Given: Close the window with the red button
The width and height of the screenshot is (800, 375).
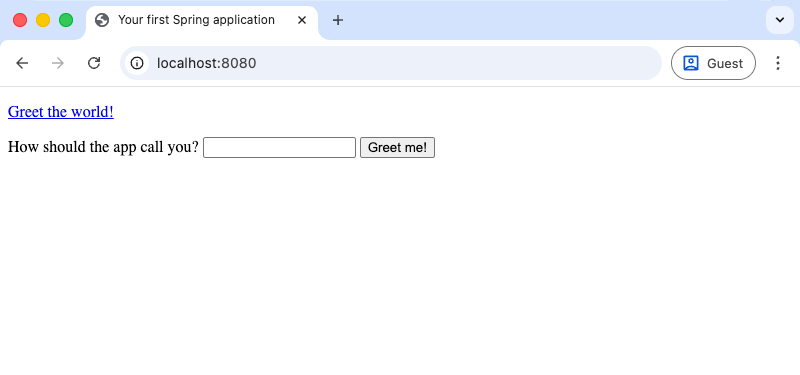Looking at the screenshot, I should click(x=20, y=20).
